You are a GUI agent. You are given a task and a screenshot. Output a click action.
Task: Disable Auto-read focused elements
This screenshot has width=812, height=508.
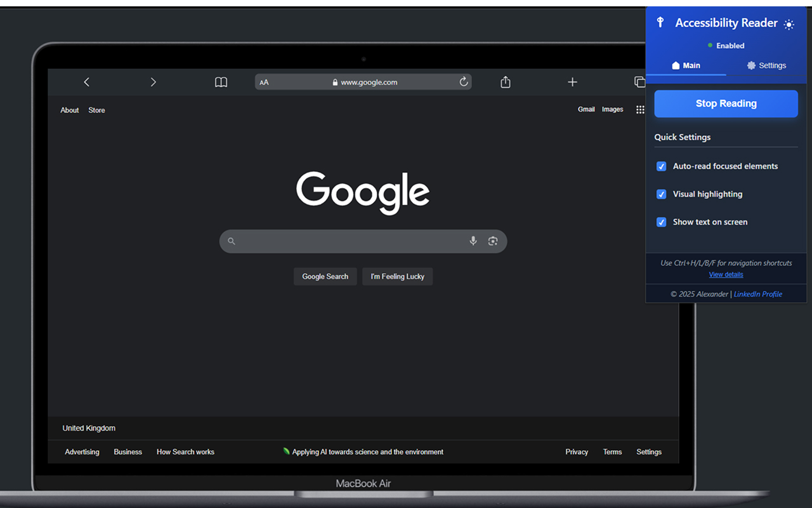click(661, 166)
